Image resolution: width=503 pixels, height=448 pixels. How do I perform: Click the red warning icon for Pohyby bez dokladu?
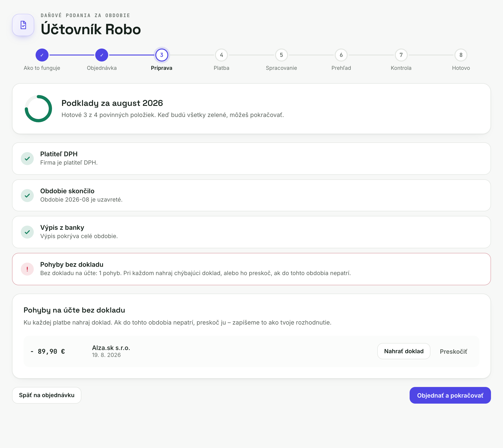[27, 269]
